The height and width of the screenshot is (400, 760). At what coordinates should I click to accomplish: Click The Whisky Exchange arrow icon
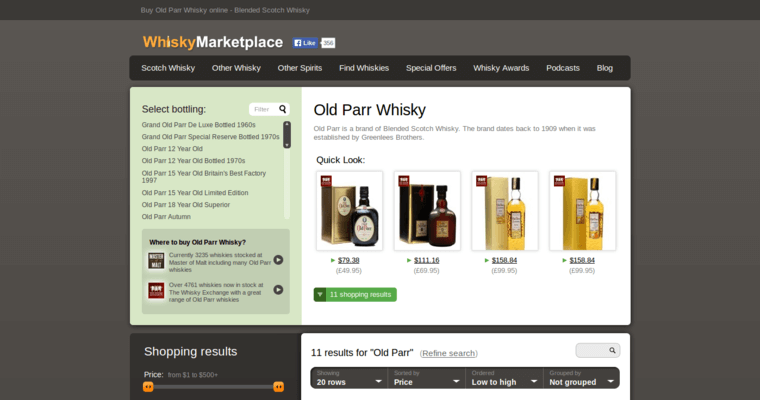pyautogui.click(x=278, y=290)
